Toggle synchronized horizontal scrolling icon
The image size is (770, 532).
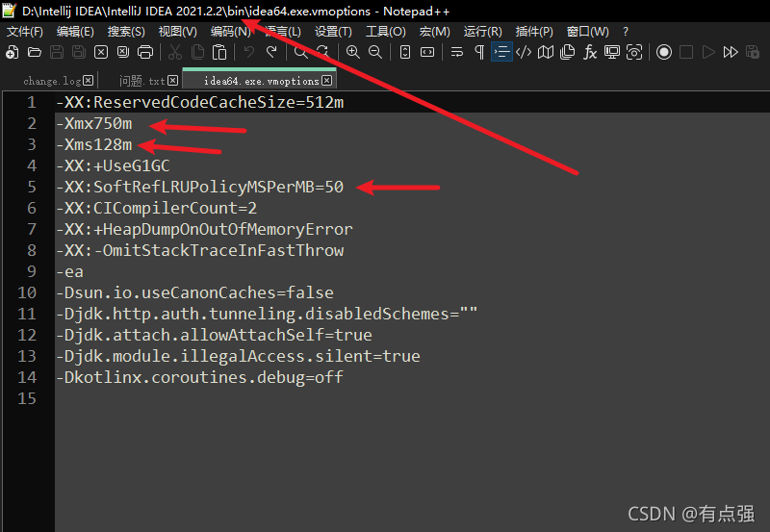point(427,52)
